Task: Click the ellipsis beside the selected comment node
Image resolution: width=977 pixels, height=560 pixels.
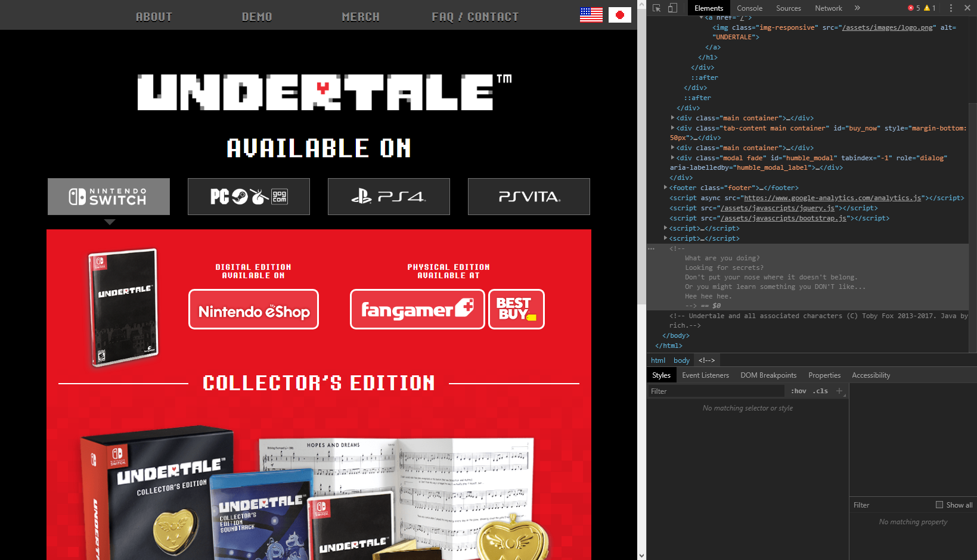Action: (652, 248)
